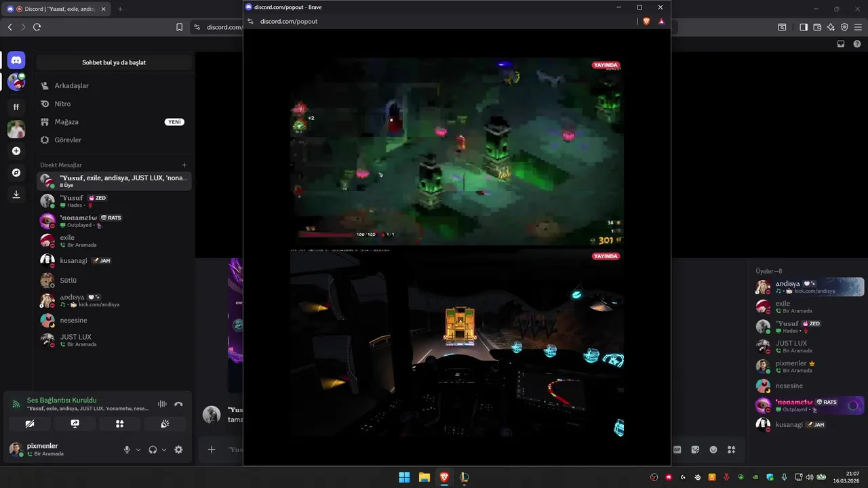The image size is (868, 488).
Task: Open DM with nesesine in DM list
Action: tap(114, 320)
